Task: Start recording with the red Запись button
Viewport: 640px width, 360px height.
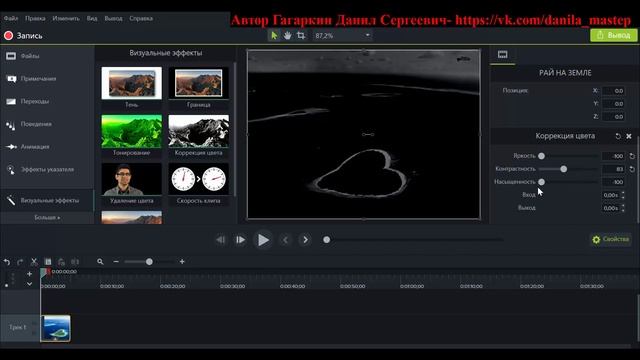Action: click(x=23, y=36)
